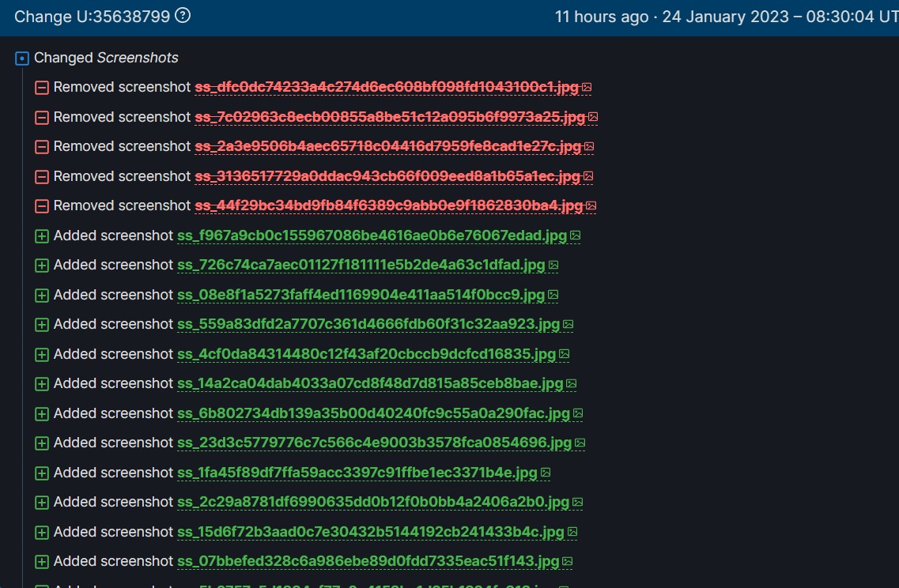The height and width of the screenshot is (588, 899).
Task: Open link ss_6b802734db139a35b00d40240fc9c55a0a290fac.jpg
Action: [x=373, y=413]
